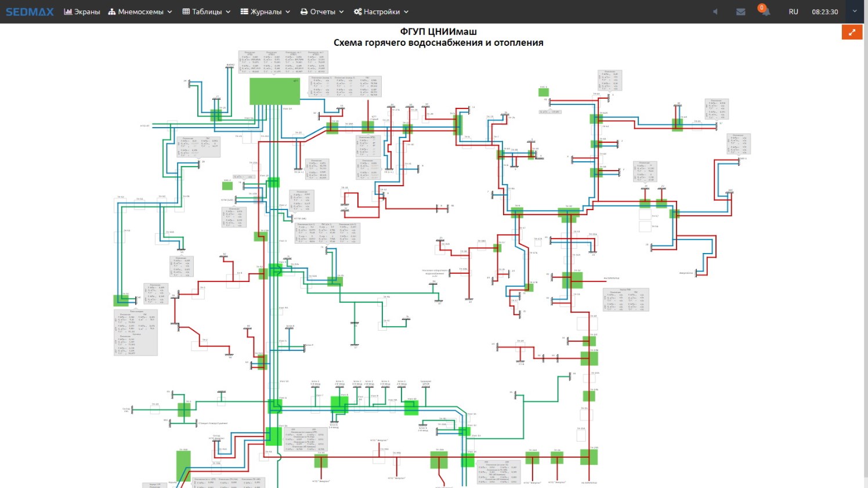Click the tall green block at bottom-left
Image resolution: width=868 pixels, height=488 pixels.
tap(183, 465)
